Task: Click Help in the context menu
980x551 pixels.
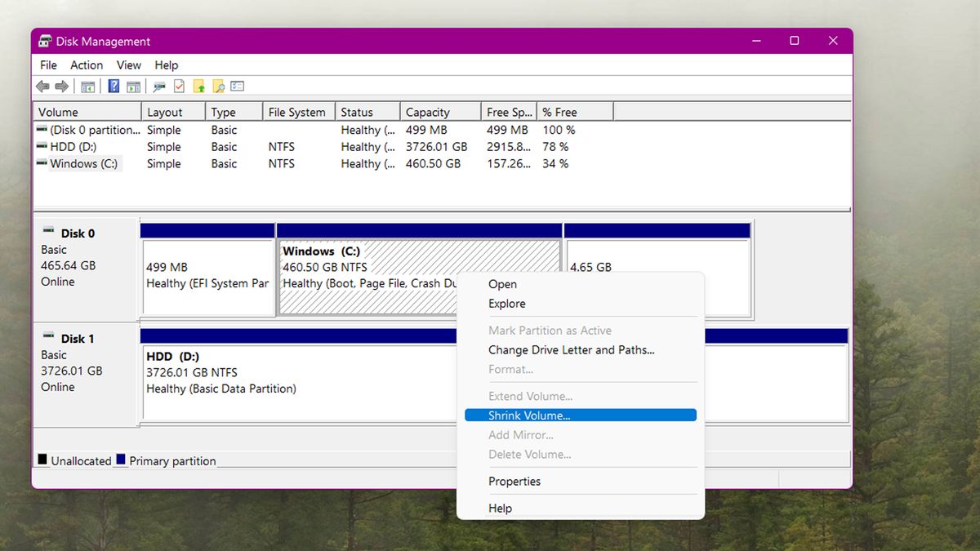Action: pos(581,509)
